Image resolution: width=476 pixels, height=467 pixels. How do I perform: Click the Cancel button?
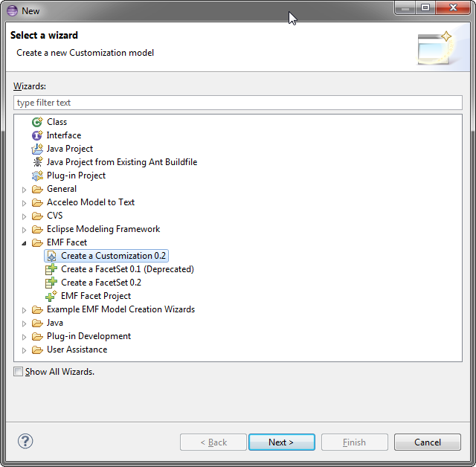(x=428, y=442)
